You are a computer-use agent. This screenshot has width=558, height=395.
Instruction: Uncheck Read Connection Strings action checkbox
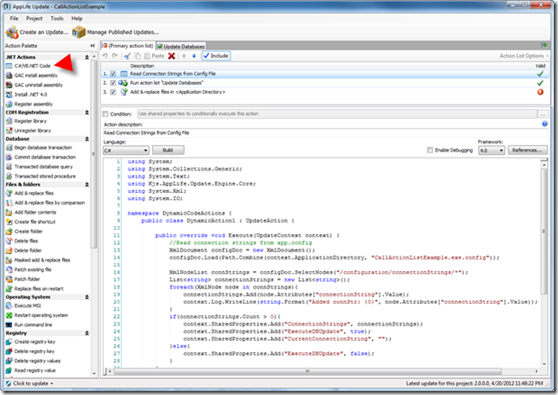pos(113,74)
